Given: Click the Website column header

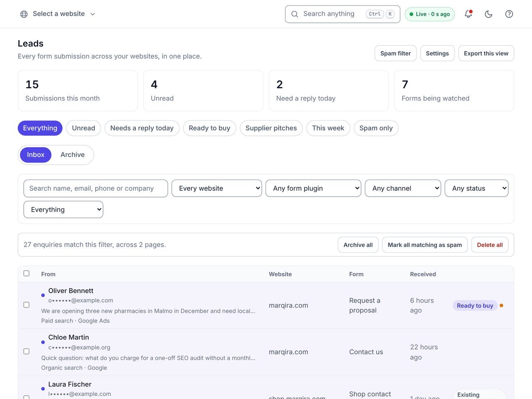Looking at the screenshot, I should click(280, 274).
